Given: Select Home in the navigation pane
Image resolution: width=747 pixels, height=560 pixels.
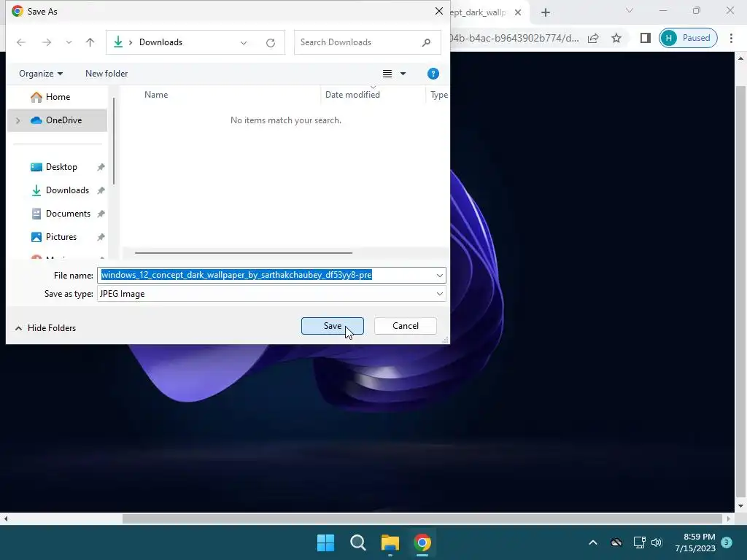Looking at the screenshot, I should [x=57, y=97].
